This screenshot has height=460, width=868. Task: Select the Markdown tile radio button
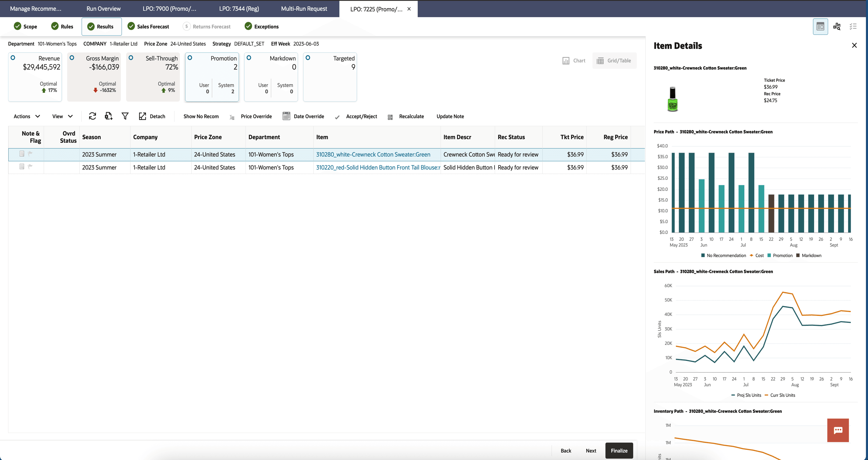click(x=249, y=58)
